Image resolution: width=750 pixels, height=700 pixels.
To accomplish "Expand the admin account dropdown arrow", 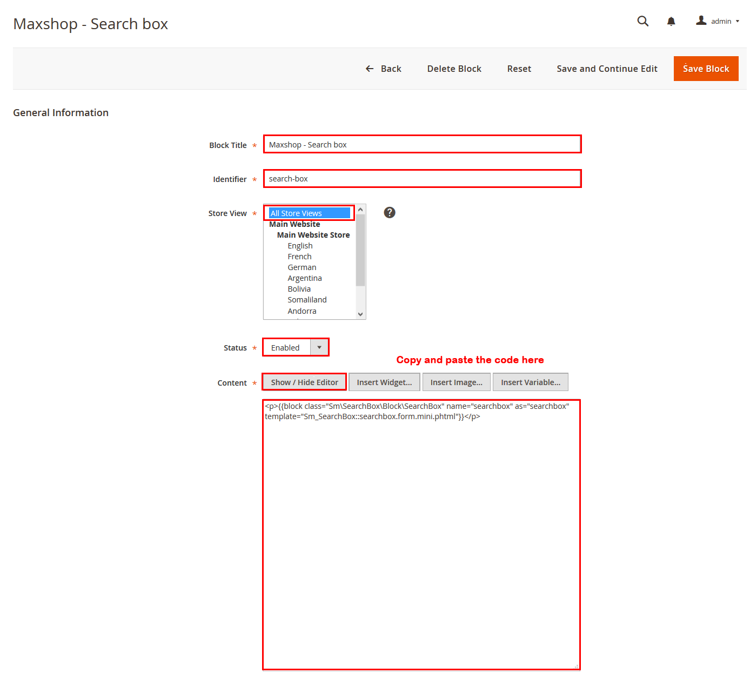I will tap(737, 22).
